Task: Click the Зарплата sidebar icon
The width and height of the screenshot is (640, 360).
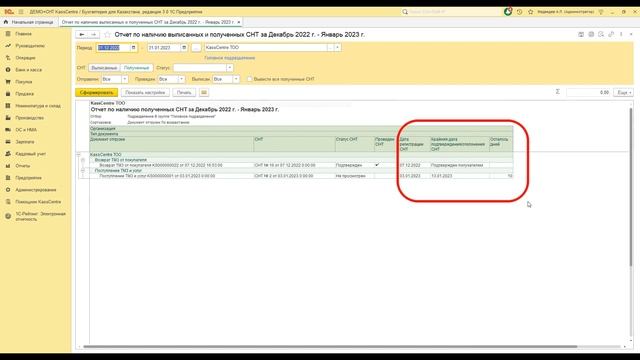Action: coord(8,142)
